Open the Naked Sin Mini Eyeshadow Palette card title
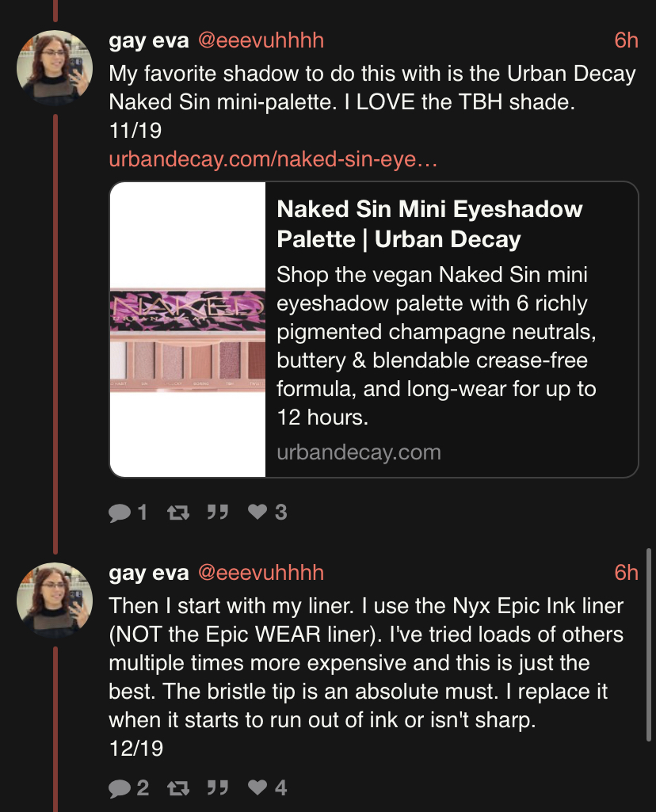 click(x=429, y=224)
